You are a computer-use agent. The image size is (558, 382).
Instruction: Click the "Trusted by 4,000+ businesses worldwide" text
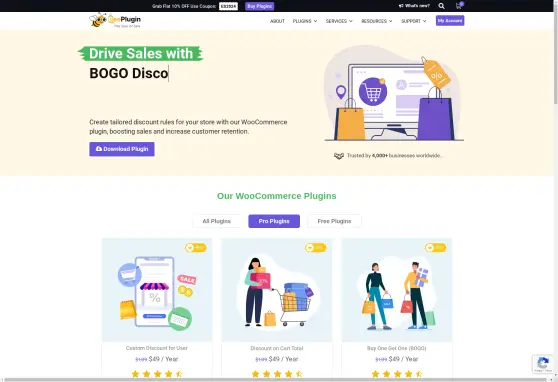pos(395,156)
